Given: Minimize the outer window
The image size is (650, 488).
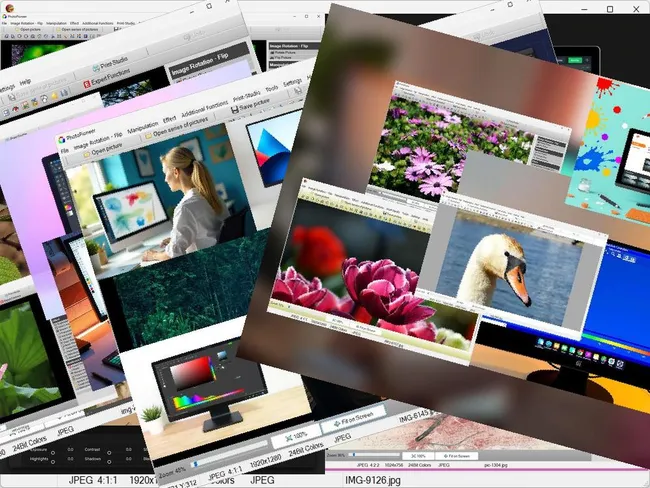Looking at the screenshot, I should (577, 9).
